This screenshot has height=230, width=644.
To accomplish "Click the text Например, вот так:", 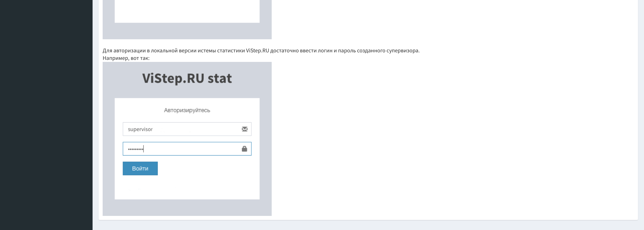I will (x=126, y=58).
